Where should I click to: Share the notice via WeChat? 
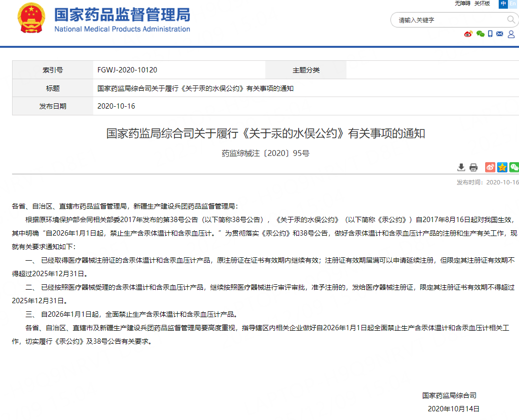pos(514,168)
